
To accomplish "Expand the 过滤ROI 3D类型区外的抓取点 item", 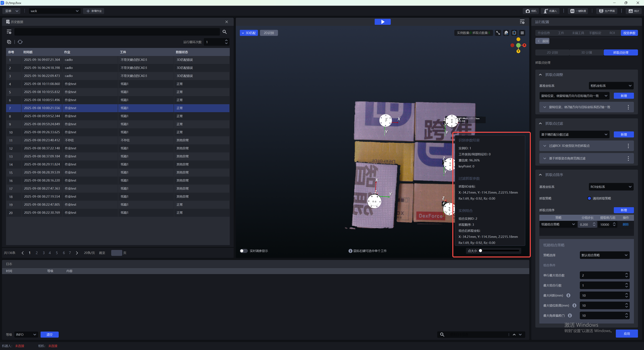I will [545, 146].
